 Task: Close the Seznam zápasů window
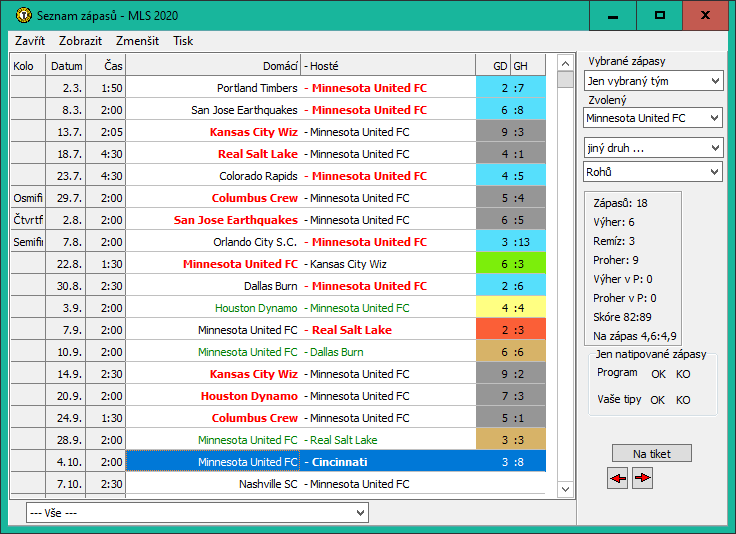(x=705, y=15)
